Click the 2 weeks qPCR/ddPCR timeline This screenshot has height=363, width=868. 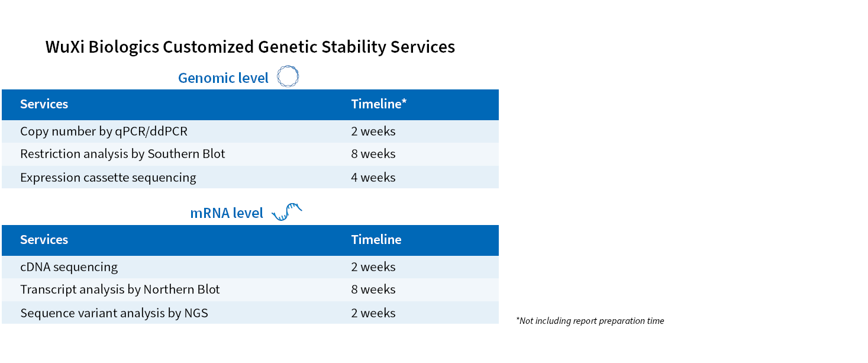point(373,131)
